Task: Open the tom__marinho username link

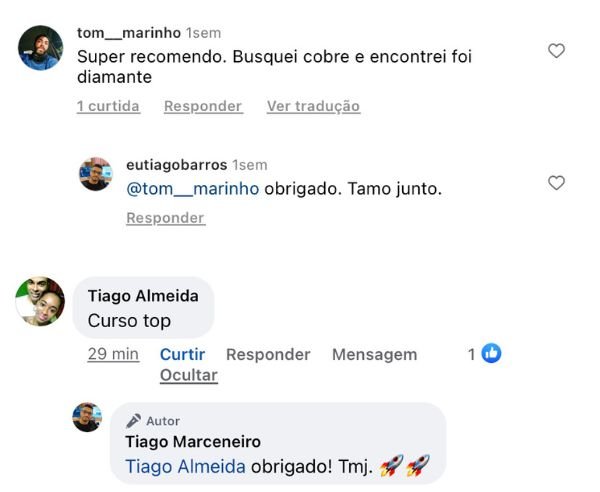Action: 129,33
